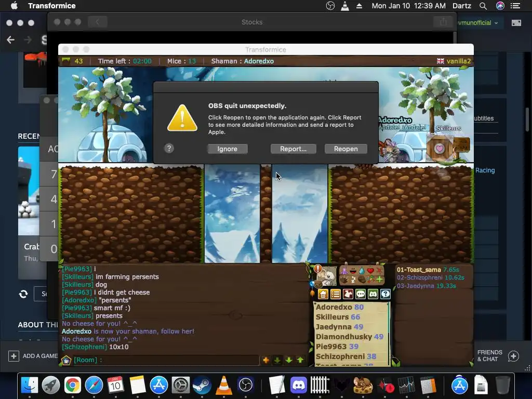Click the vanilla2 room name
This screenshot has width=532, height=399.
tap(458, 61)
